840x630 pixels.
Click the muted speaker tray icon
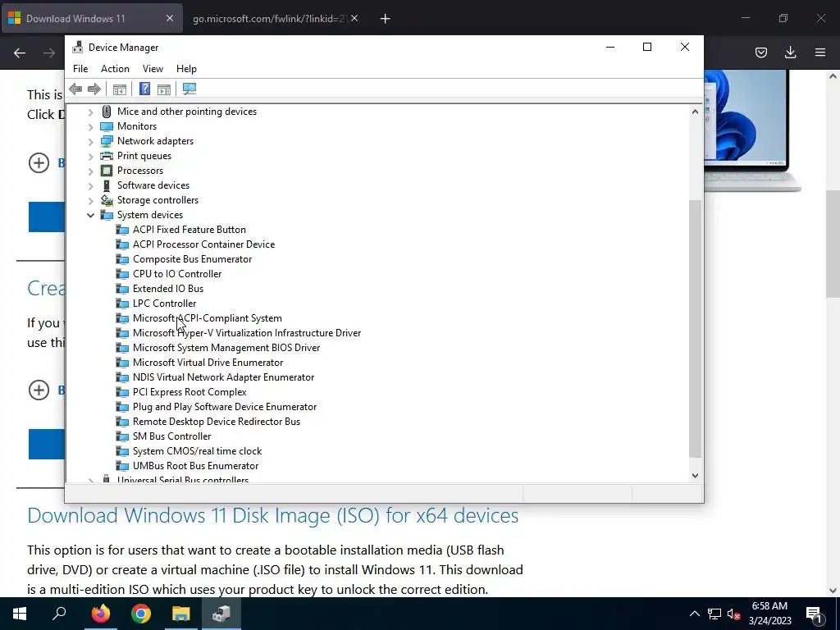click(x=733, y=614)
